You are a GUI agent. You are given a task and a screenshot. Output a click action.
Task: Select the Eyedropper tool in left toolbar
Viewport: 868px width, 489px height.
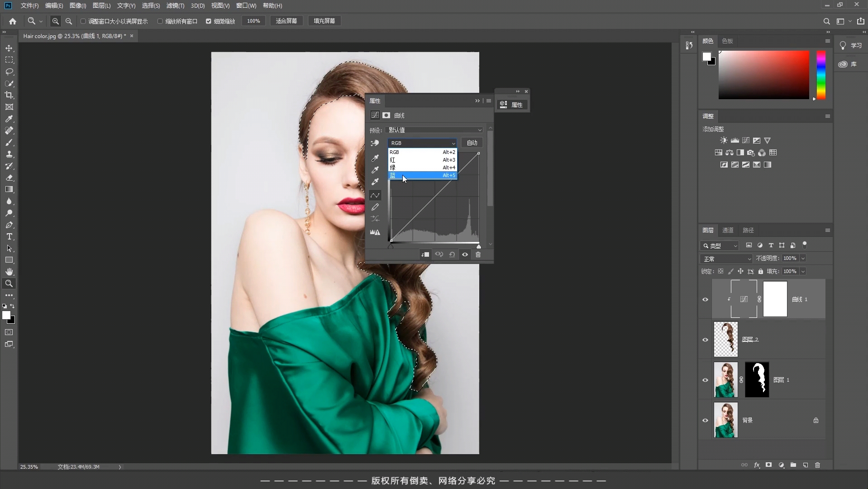point(9,119)
